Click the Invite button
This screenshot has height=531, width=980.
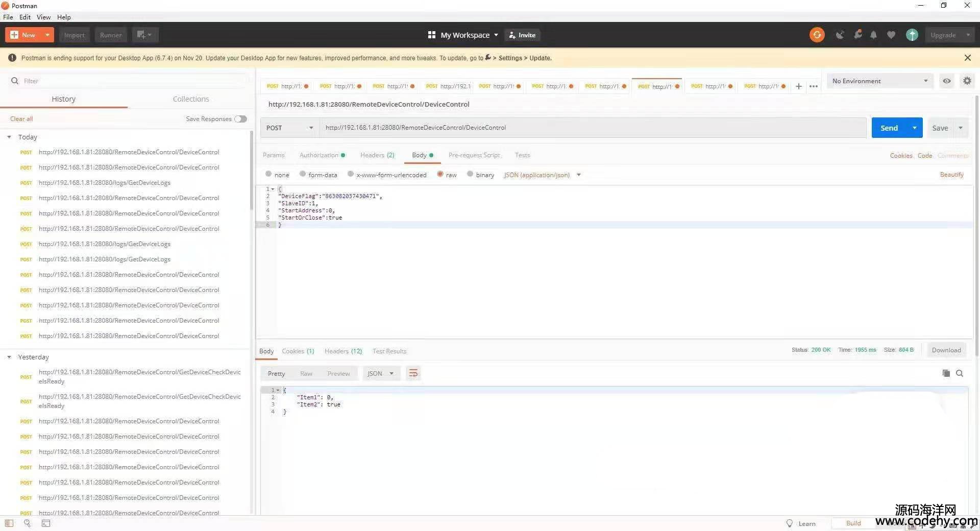[523, 35]
